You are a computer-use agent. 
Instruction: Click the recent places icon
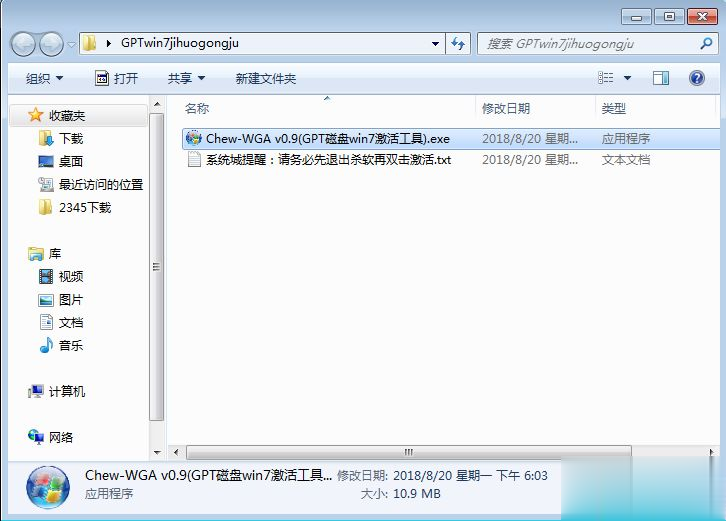tap(46, 184)
